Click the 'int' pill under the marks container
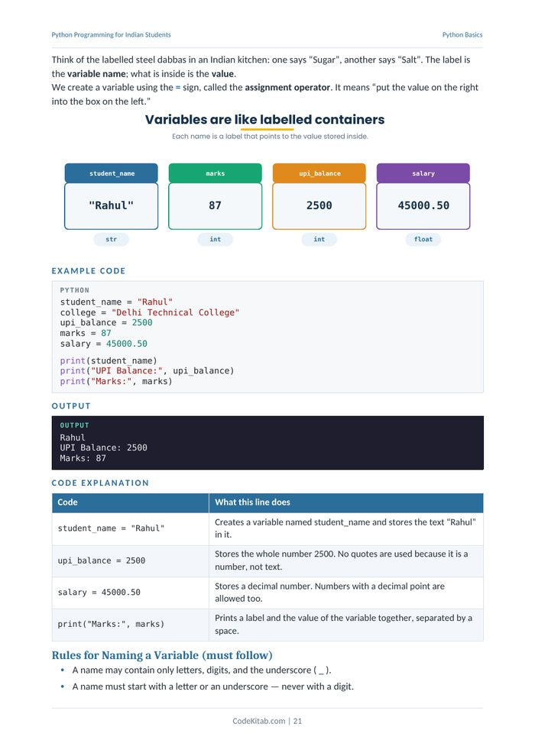This screenshot has width=535, height=756. (216, 239)
